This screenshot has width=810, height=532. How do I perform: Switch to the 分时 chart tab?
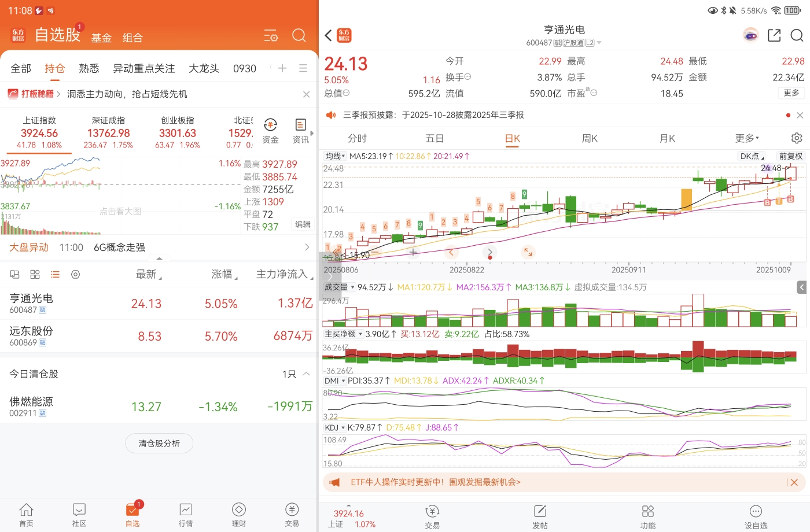point(357,138)
